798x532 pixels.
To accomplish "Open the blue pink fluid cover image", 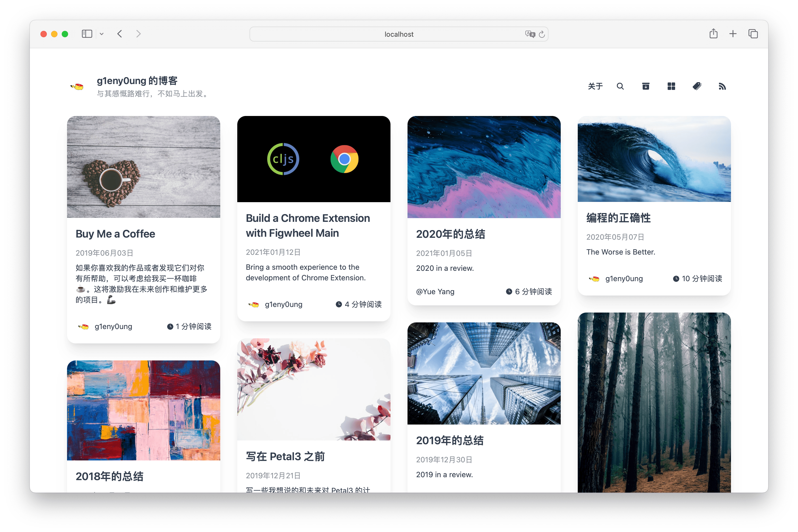I will 484,167.
